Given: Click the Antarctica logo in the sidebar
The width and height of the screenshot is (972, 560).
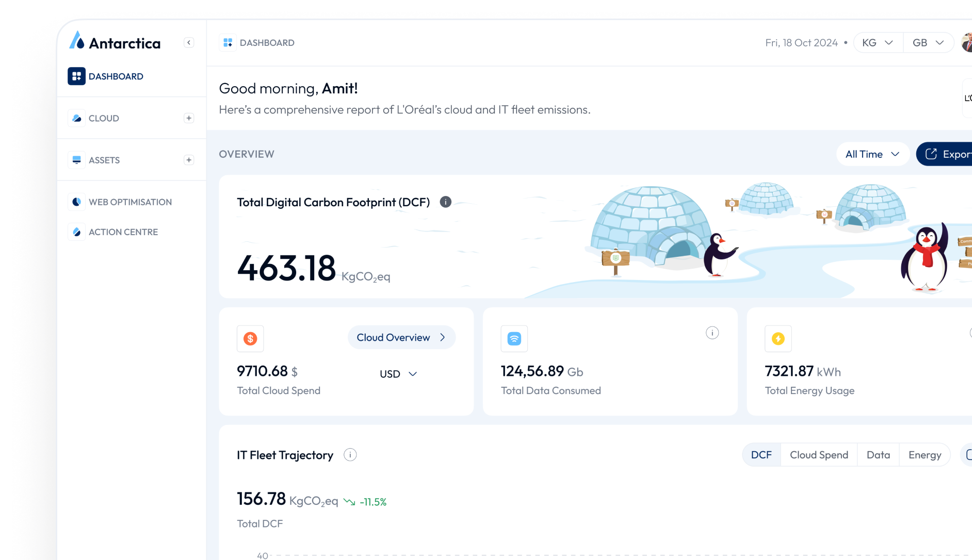Looking at the screenshot, I should (115, 42).
